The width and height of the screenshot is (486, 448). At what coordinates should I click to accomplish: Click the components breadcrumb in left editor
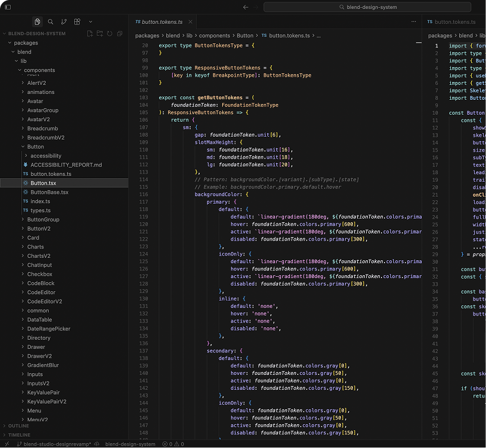coord(214,36)
